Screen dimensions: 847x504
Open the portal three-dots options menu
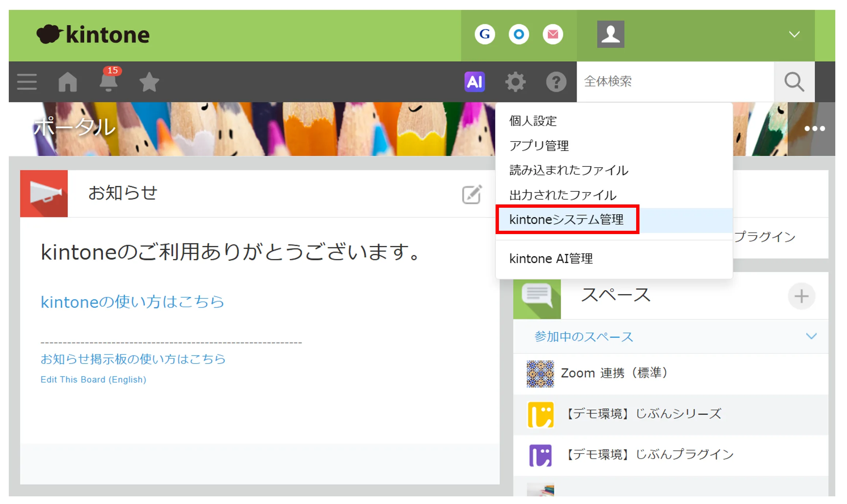(x=814, y=128)
